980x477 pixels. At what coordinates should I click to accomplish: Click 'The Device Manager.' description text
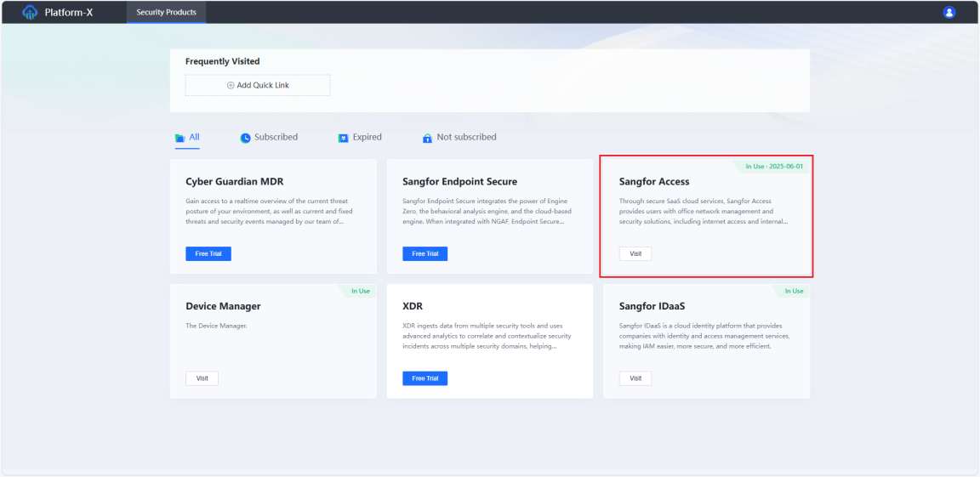[x=216, y=326]
